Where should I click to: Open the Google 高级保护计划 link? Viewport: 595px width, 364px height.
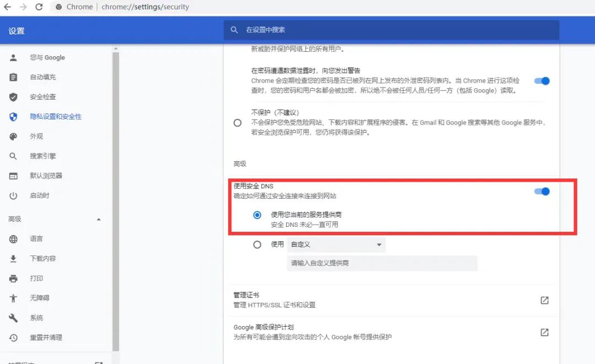tap(544, 332)
